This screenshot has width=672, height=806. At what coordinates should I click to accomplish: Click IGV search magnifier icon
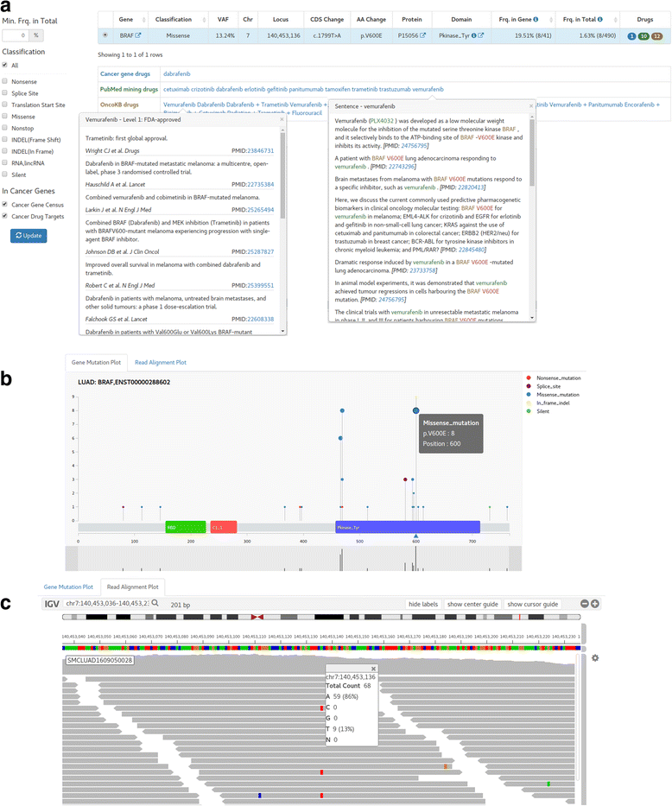point(155,603)
